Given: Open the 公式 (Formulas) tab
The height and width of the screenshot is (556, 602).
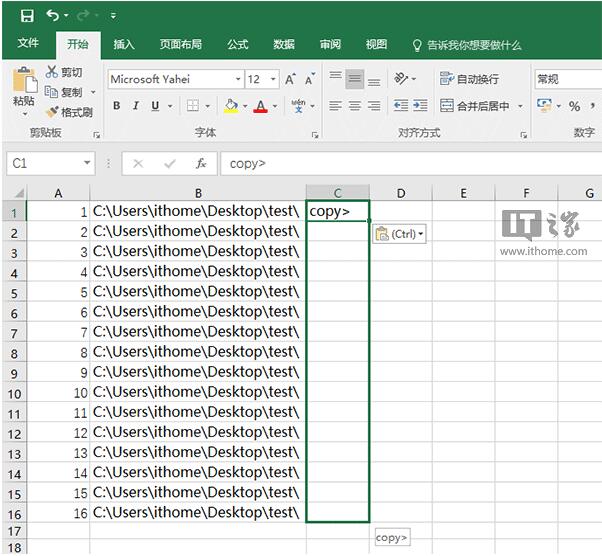Looking at the screenshot, I should [237, 45].
